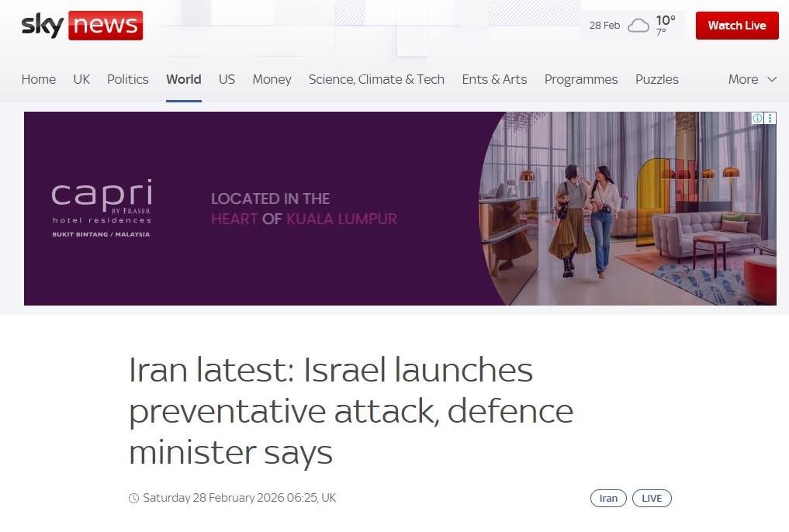Click the clock icon beside article date
789x532 pixels.
coord(133,499)
